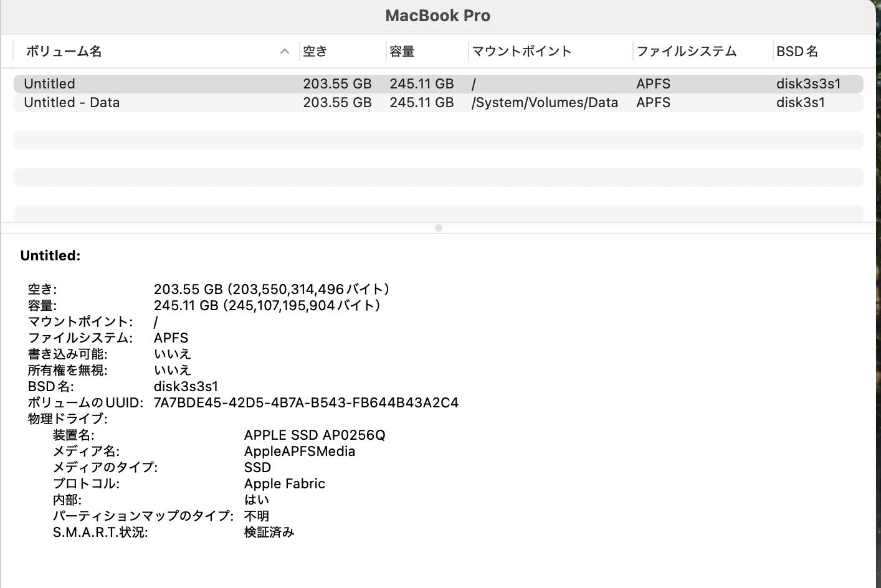This screenshot has height=588, width=881.
Task: Select the Untitled volume row
Action: tap(439, 84)
